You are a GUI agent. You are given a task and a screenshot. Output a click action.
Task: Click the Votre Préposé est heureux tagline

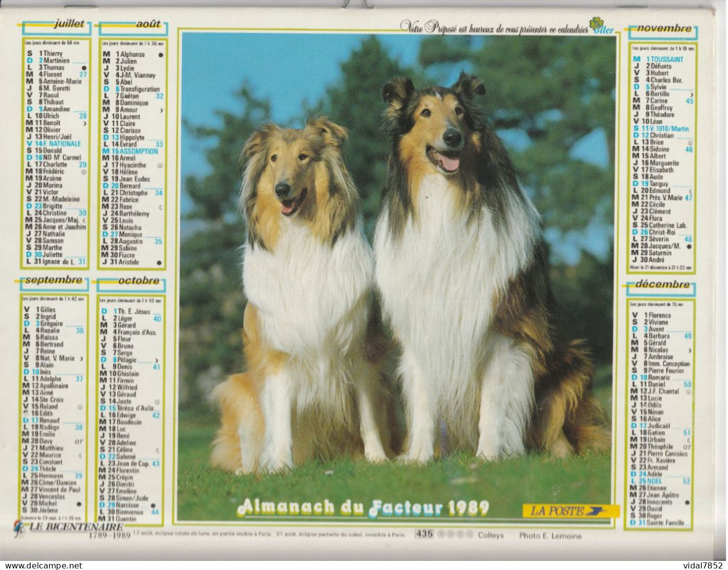(494, 28)
